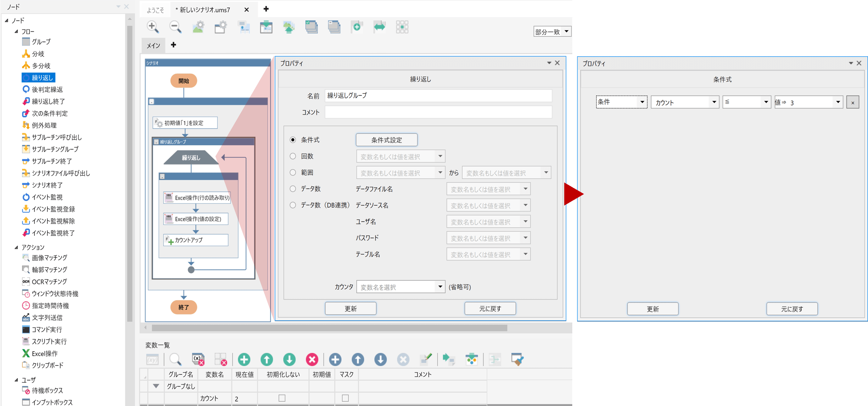Click the variable search magnifier icon

[x=175, y=359]
